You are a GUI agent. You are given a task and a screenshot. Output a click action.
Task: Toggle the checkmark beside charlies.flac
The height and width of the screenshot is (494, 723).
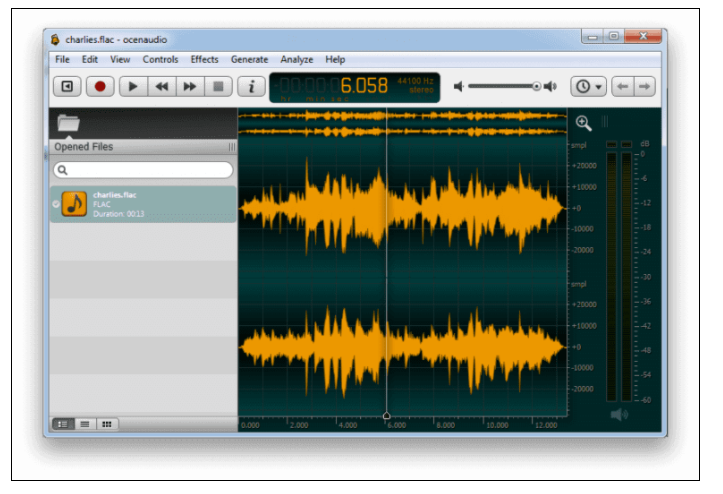coord(56,204)
